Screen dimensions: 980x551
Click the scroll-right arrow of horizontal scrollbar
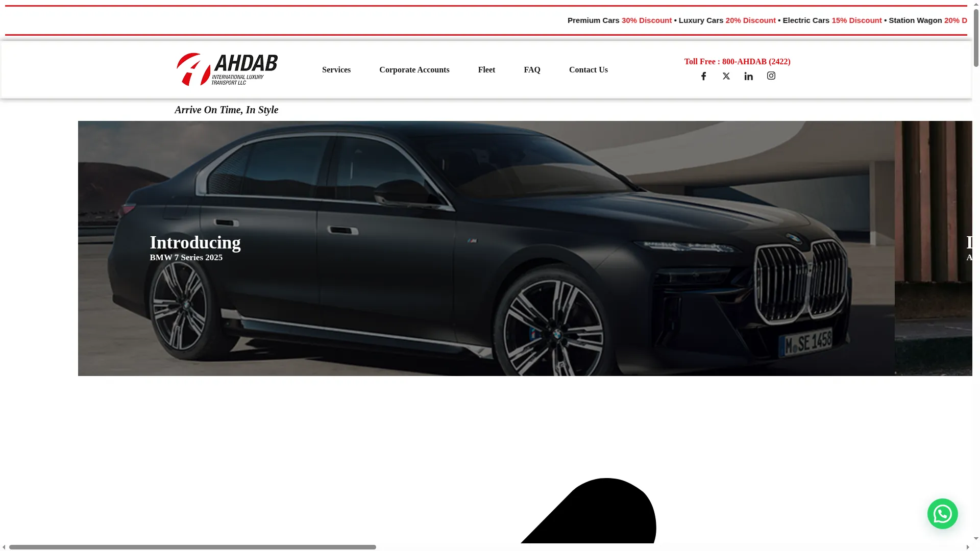pyautogui.click(x=968, y=547)
